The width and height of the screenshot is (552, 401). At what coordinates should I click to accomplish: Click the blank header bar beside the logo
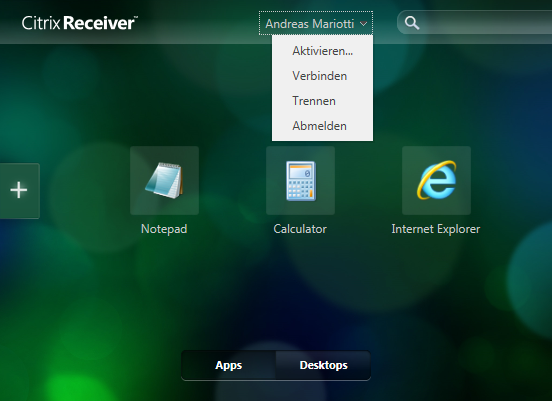[x=197, y=23]
